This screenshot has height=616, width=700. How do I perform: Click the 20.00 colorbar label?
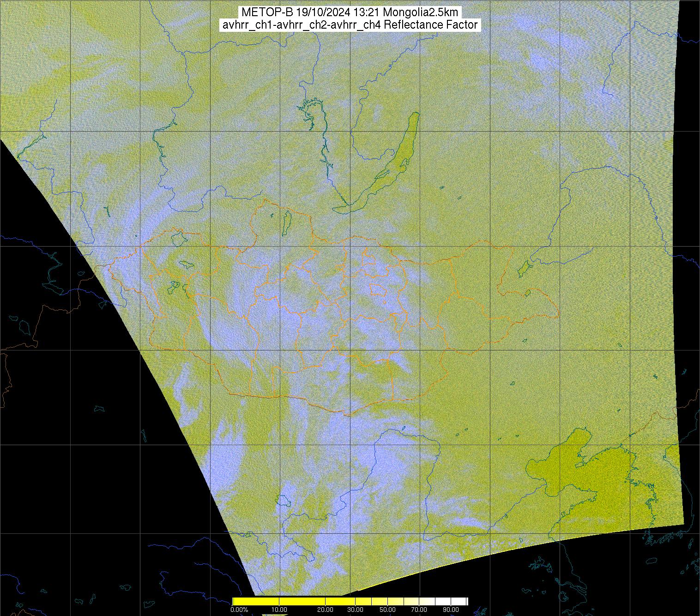326,610
